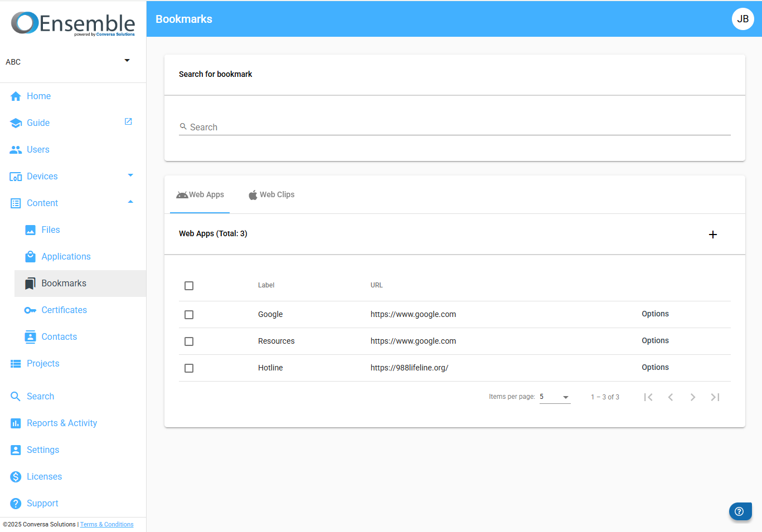Screen dimensions: 762x532
Task: Click the Hotline label cell
Action: (x=270, y=368)
